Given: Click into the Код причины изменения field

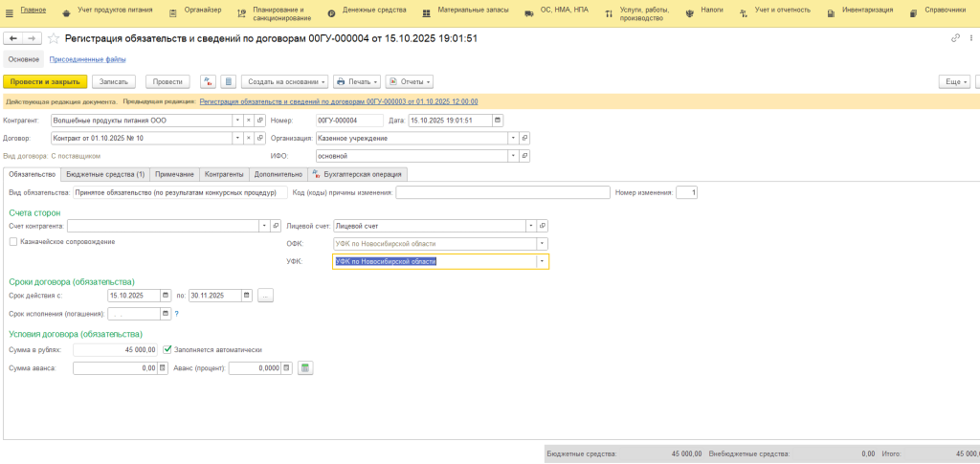Looking at the screenshot, I should 502,192.
